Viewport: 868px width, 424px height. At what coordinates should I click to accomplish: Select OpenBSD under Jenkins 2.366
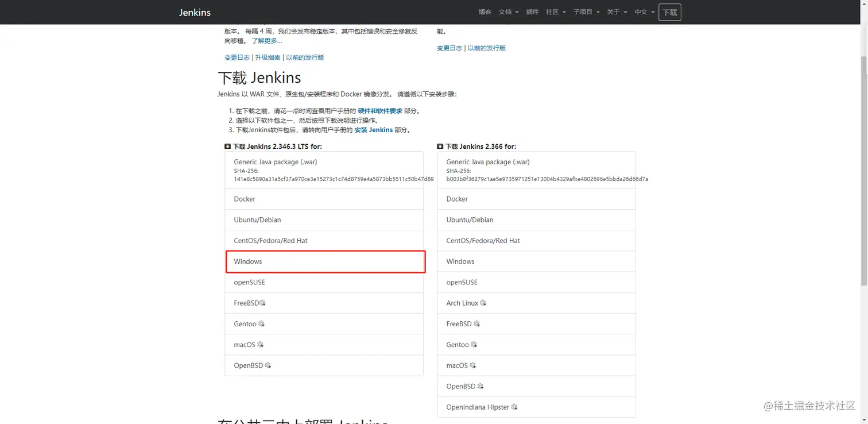pyautogui.click(x=536, y=386)
